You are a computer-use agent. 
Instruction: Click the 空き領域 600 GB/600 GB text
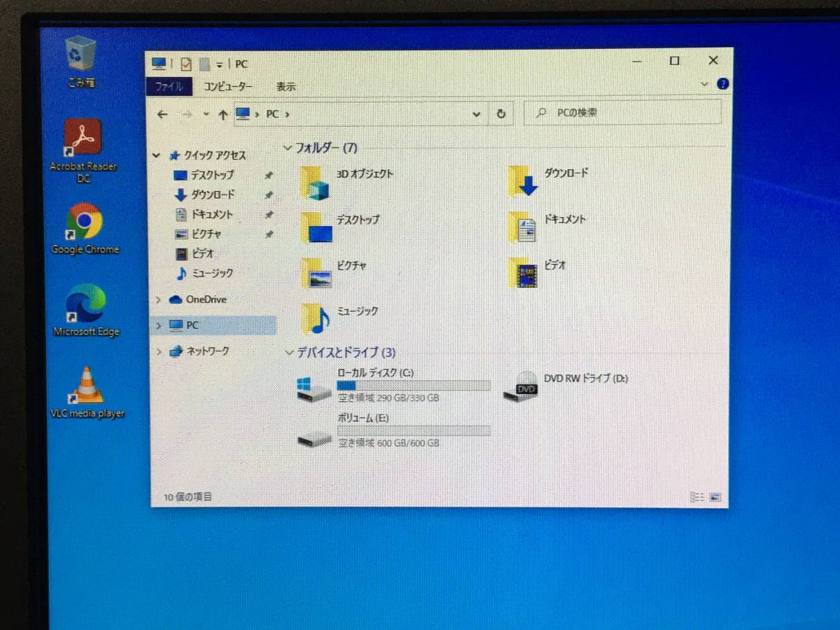[x=389, y=443]
